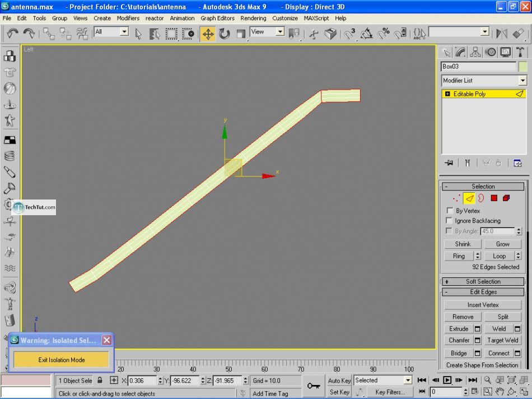Click the Insert Vertex button
The image size is (532, 399).
click(483, 305)
